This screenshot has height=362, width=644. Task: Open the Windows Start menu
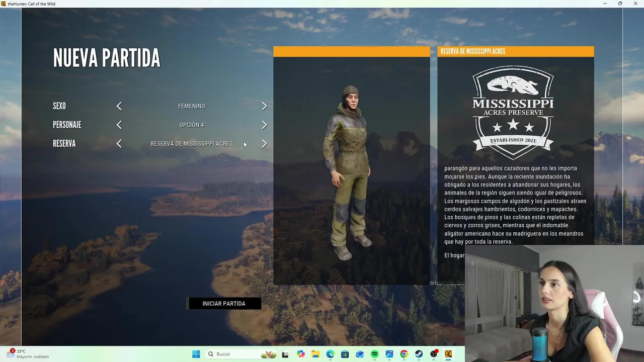tap(196, 354)
